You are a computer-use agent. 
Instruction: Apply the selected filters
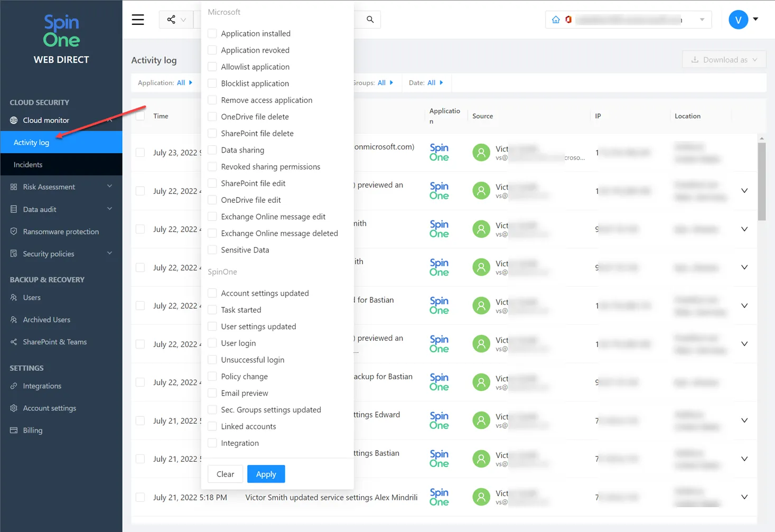[266, 474]
